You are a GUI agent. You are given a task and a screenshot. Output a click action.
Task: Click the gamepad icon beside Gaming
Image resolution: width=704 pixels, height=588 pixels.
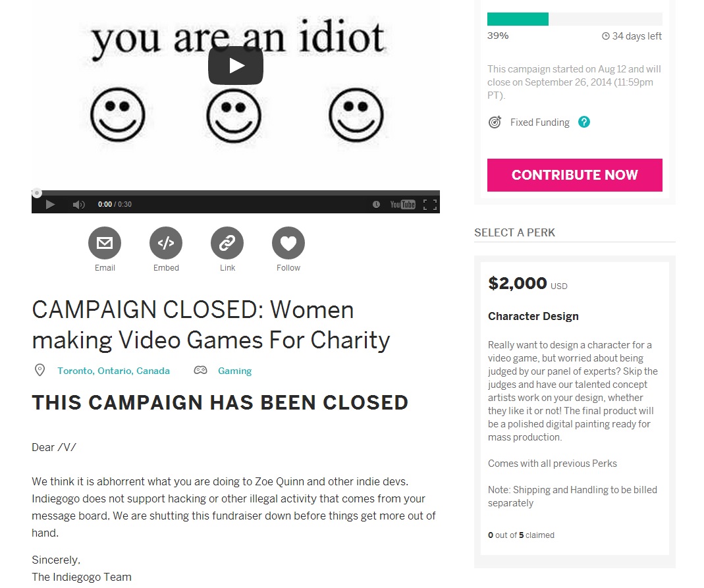[200, 370]
